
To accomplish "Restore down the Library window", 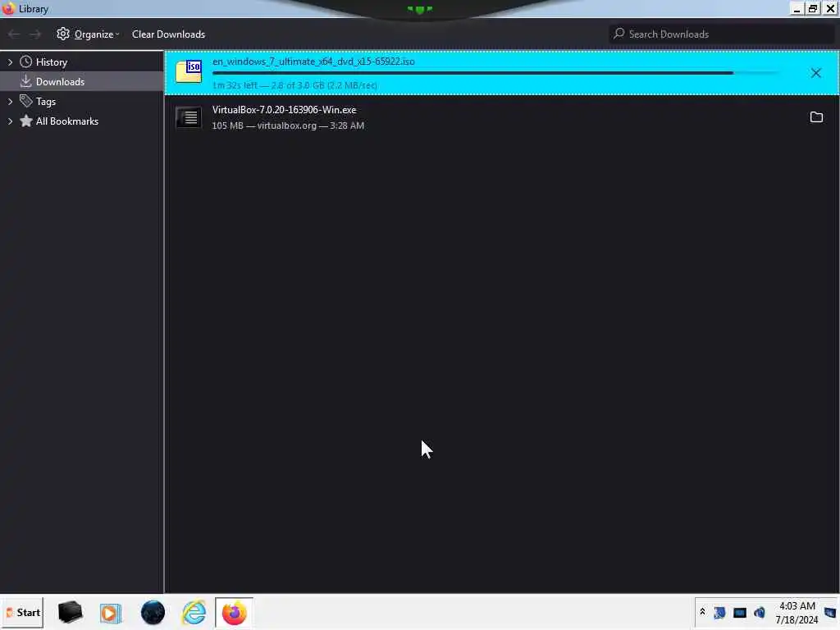I will [x=813, y=8].
